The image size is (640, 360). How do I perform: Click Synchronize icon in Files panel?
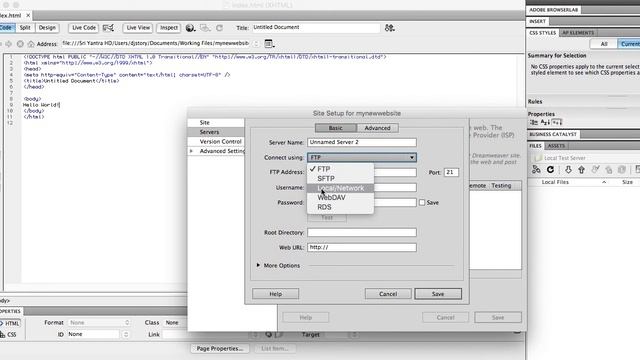pos(622,169)
